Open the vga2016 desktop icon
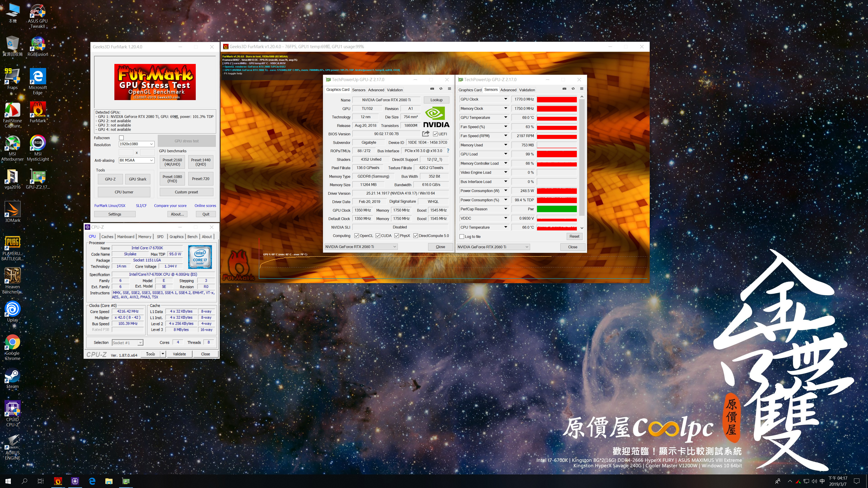The image size is (868, 488). [12, 179]
